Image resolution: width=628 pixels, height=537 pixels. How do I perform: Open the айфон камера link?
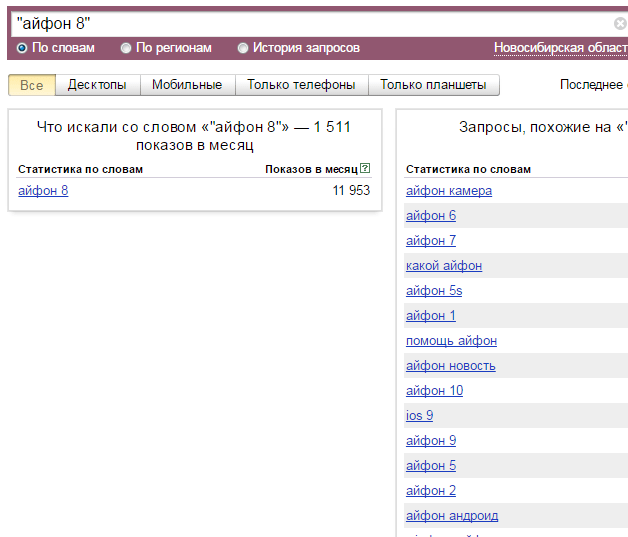(x=449, y=191)
